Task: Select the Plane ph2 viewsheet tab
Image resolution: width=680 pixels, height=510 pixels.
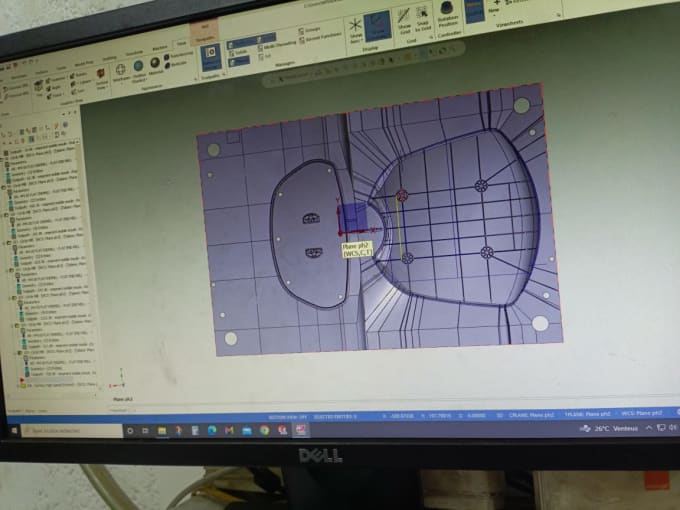Action: click(x=123, y=399)
